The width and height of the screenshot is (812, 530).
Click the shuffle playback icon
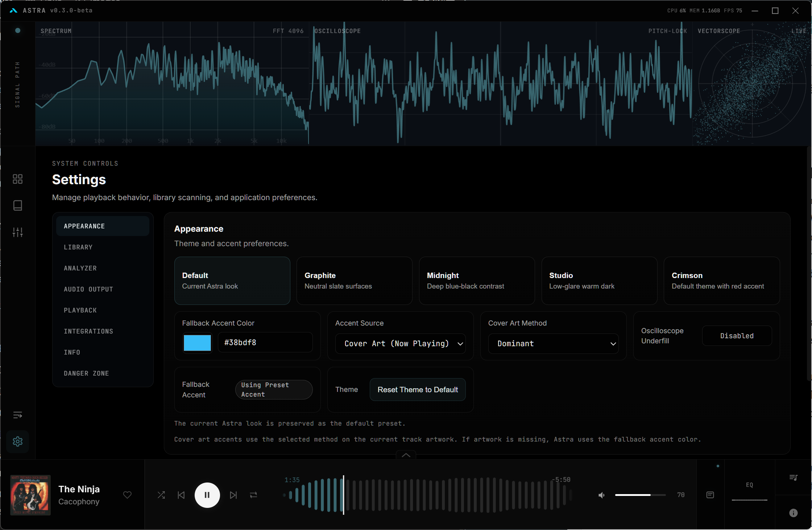[161, 495]
